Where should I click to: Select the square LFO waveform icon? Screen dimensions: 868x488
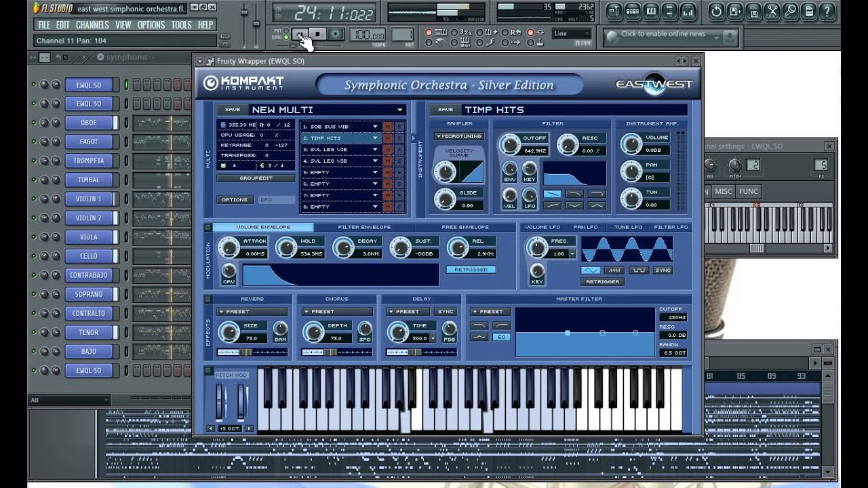[638, 270]
